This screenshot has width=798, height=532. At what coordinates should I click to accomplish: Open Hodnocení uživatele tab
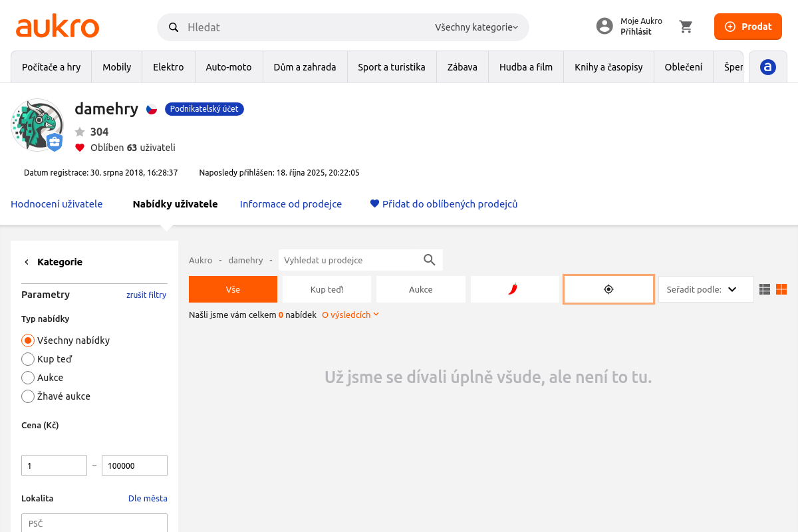click(57, 204)
